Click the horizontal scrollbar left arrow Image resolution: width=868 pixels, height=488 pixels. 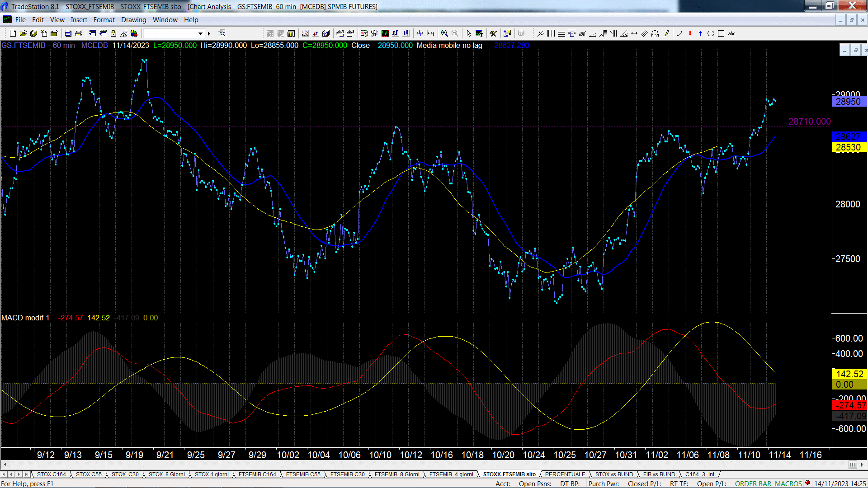pos(5,465)
